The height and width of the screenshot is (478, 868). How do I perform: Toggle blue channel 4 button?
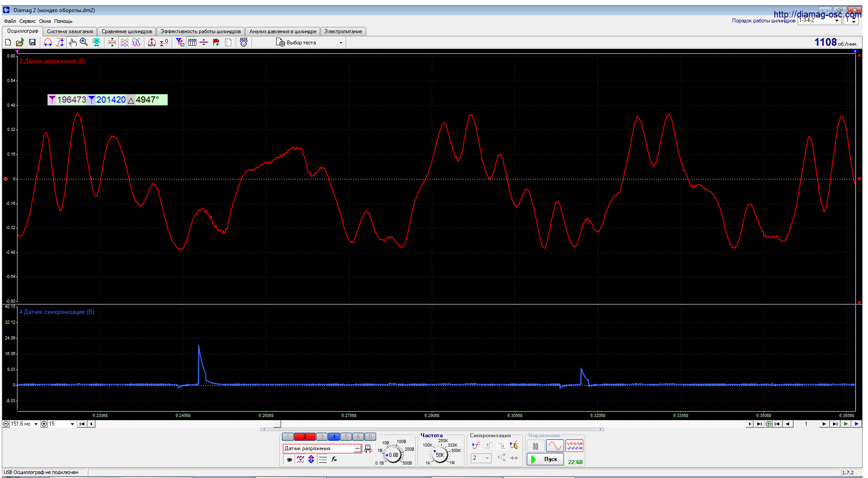click(334, 437)
